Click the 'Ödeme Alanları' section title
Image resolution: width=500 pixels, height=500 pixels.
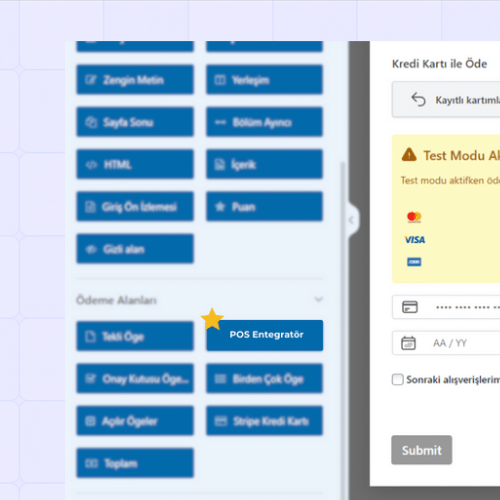tap(116, 300)
